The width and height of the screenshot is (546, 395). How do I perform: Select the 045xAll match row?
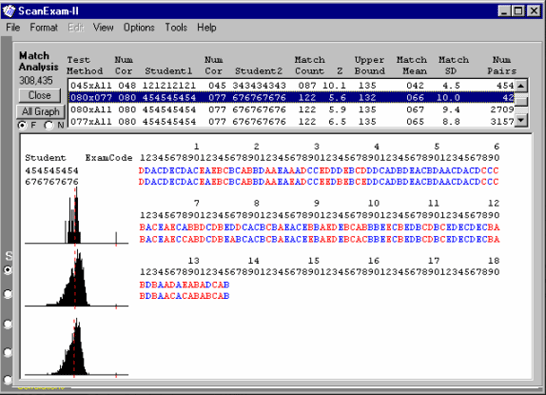291,86
